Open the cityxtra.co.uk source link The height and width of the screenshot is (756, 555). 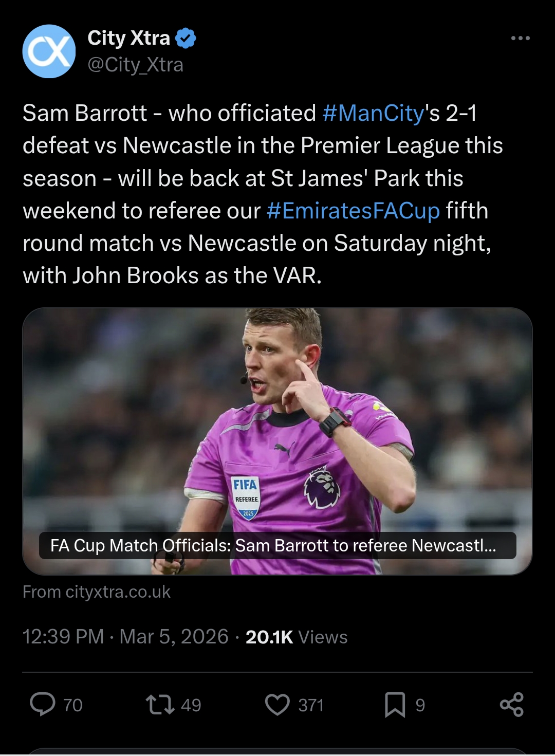(97, 592)
